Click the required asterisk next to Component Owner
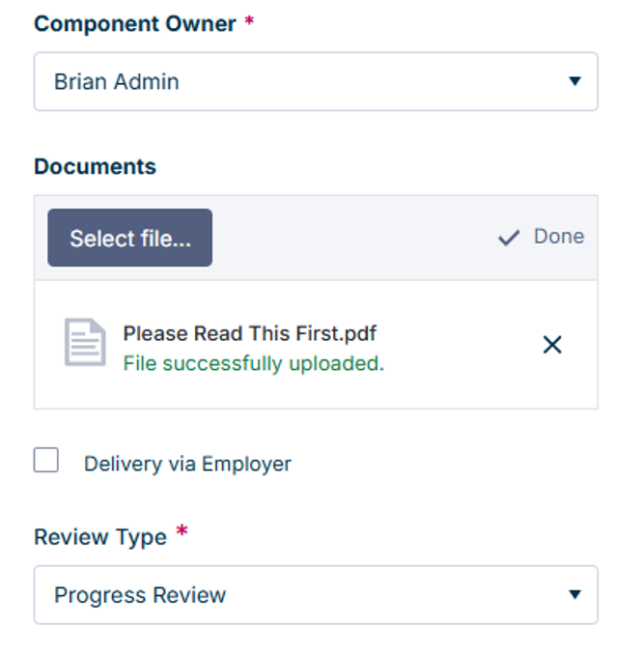 249,20
